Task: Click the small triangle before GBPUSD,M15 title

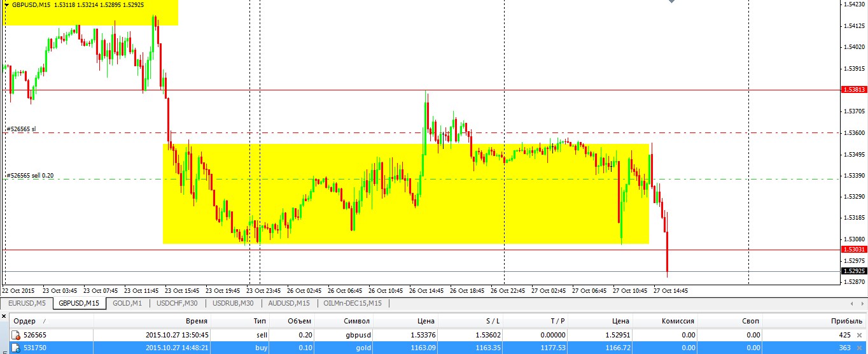Action: pyautogui.click(x=6, y=4)
